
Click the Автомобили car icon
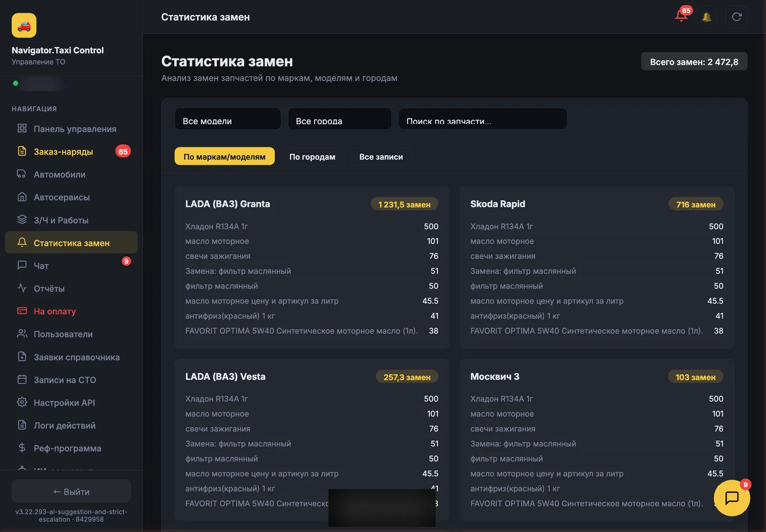click(x=22, y=174)
